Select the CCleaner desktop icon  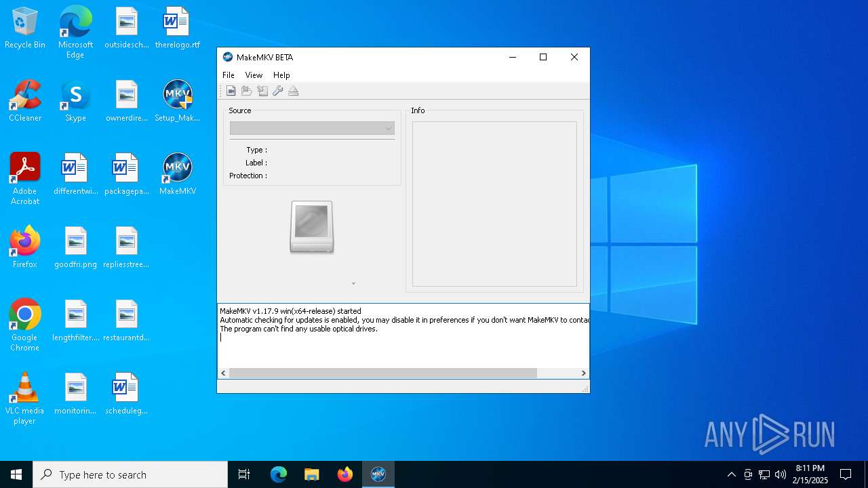pyautogui.click(x=25, y=101)
